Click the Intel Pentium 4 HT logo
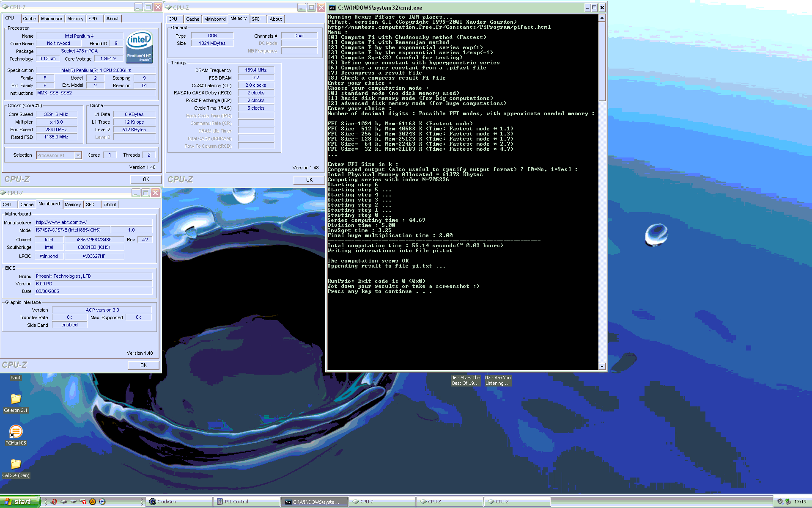This screenshot has width=812, height=508. coord(140,47)
